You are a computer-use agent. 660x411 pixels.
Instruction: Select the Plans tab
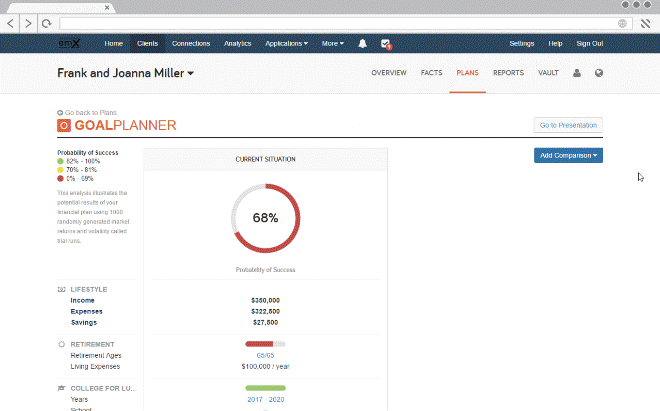[467, 73]
